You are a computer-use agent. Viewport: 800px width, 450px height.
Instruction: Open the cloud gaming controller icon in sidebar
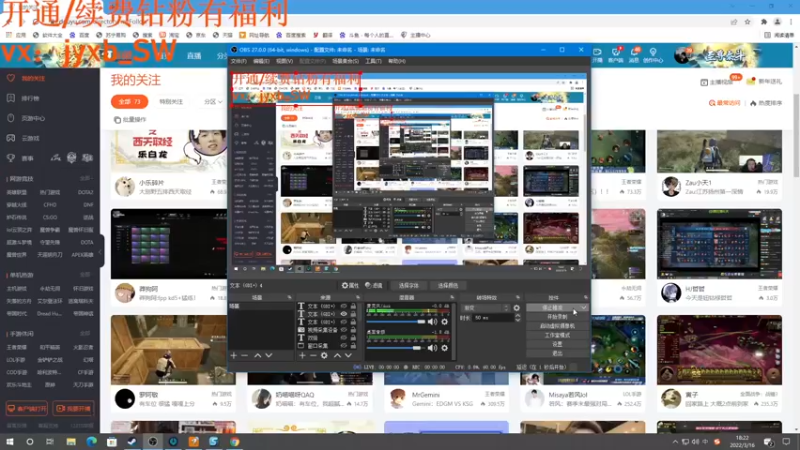click(11, 138)
